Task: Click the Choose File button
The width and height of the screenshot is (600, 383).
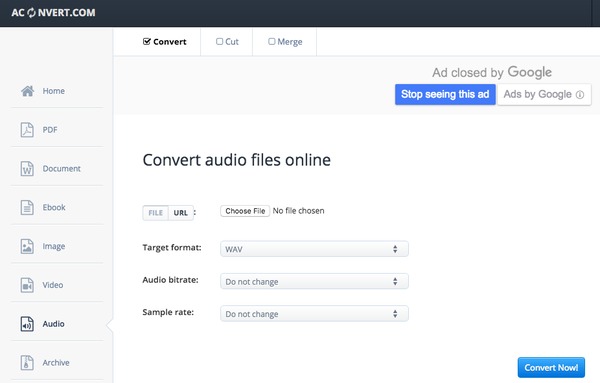Action: [x=245, y=211]
